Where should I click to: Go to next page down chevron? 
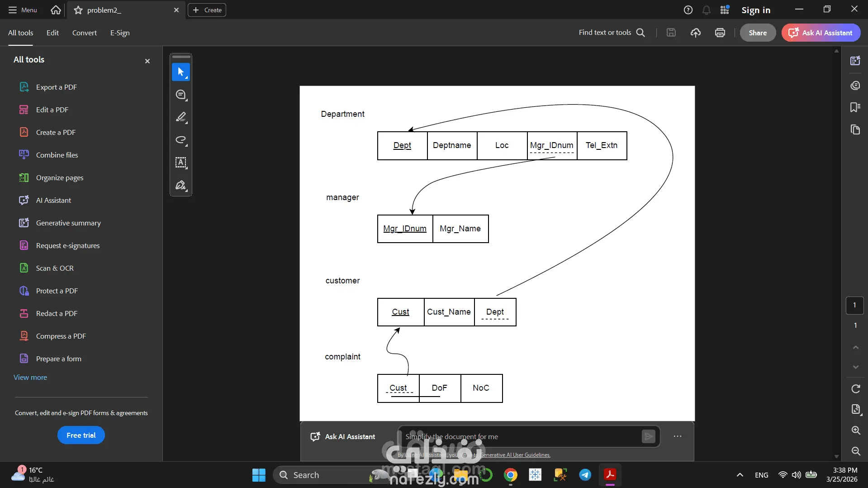coord(855,367)
